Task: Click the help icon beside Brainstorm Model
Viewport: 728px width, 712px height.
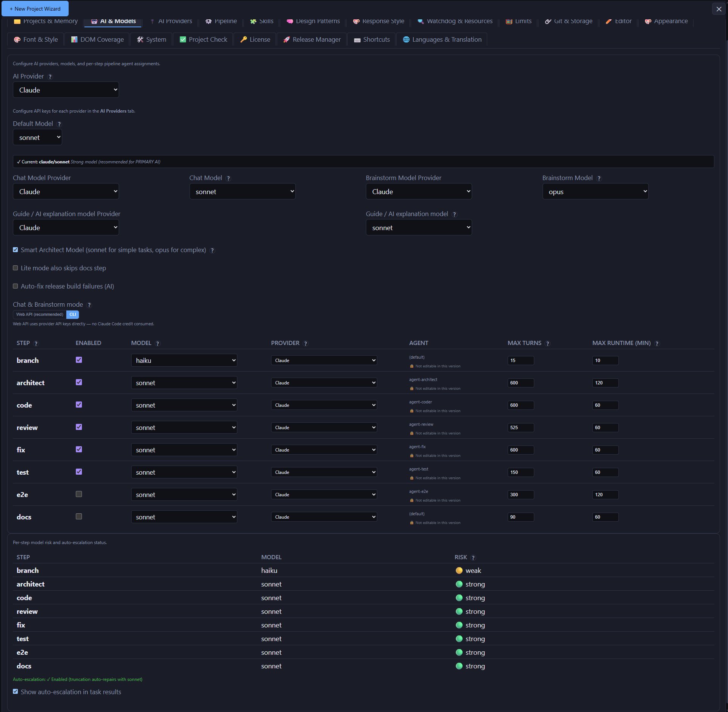Action: pyautogui.click(x=599, y=178)
